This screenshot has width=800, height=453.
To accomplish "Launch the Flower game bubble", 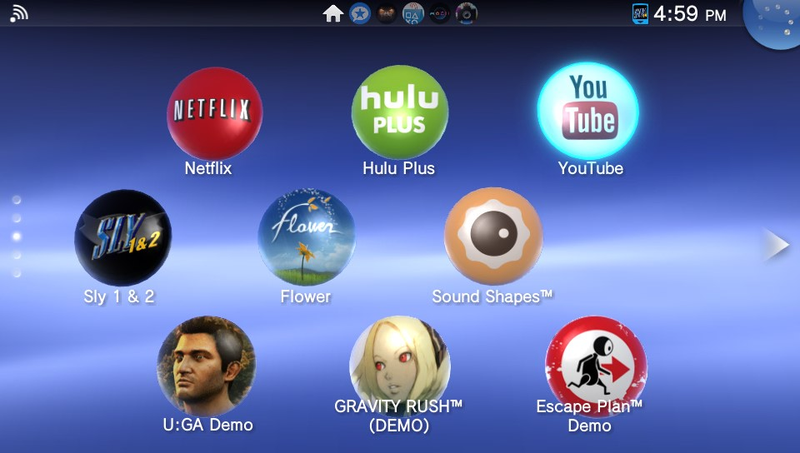I will 307,237.
